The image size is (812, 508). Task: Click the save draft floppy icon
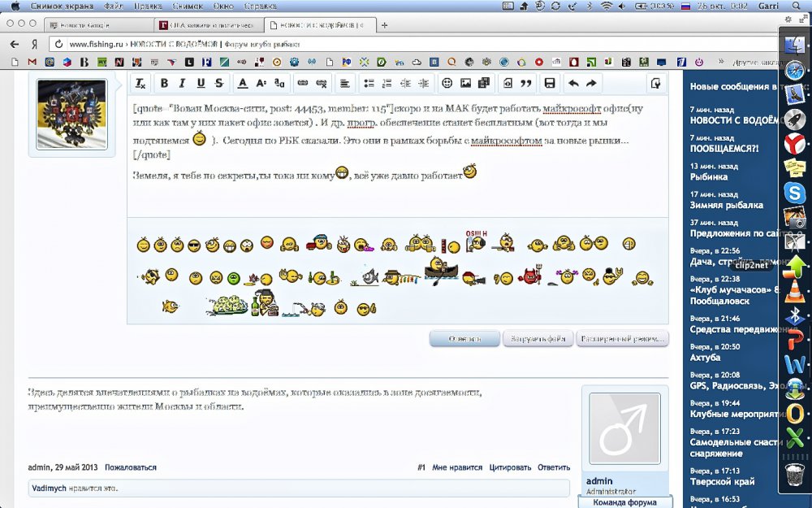coord(550,83)
